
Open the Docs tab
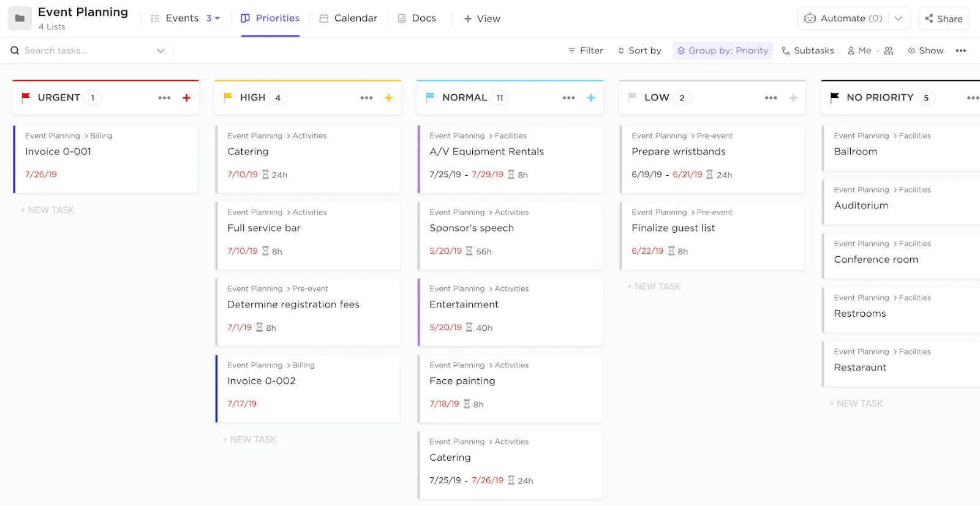click(417, 18)
